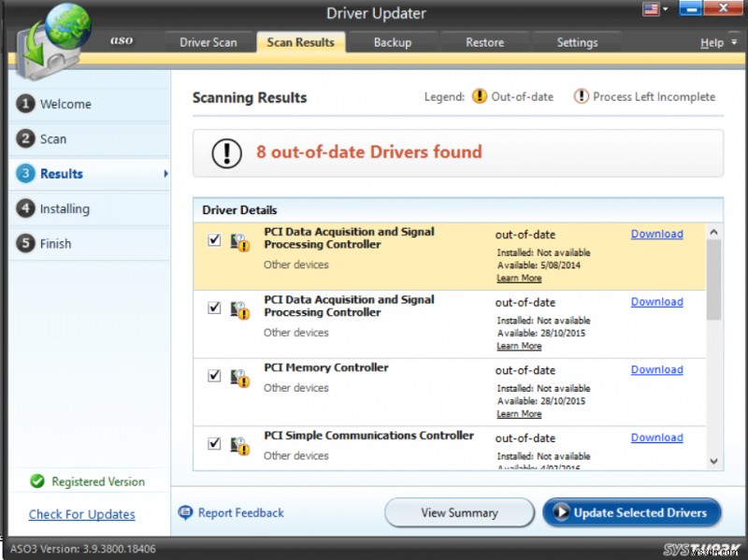Uncheck the first PCI Data Acquisition driver
Viewport: 748px width, 560px height.
coord(214,239)
